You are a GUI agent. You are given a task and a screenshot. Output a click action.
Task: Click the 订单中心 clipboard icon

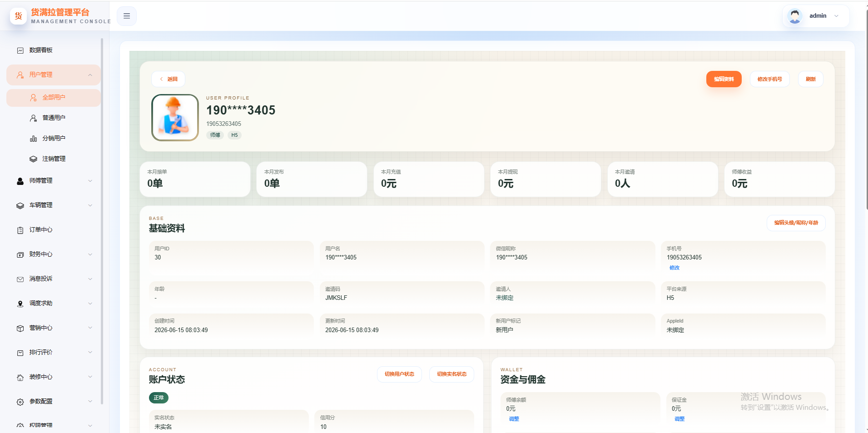[x=20, y=230]
